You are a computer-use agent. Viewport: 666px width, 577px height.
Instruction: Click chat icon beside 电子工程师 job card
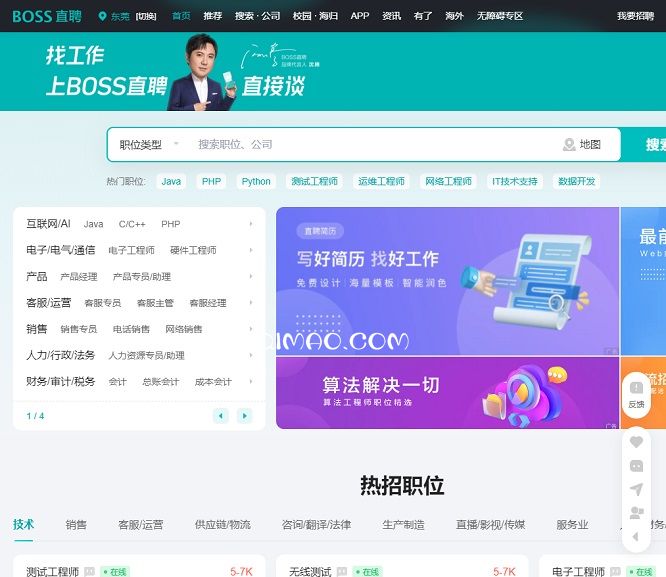615,571
